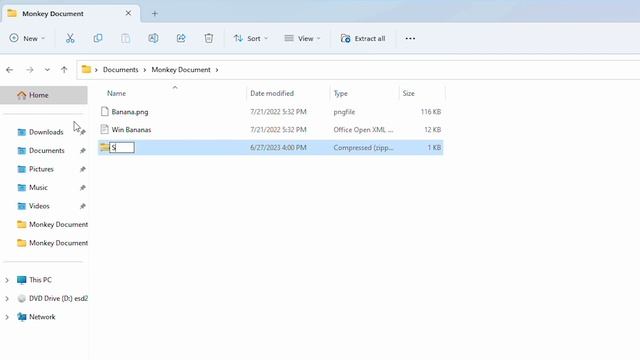Expand chevron after Monkey Document breadcrumb
Image resolution: width=640 pixels, height=360 pixels.
pyautogui.click(x=217, y=70)
